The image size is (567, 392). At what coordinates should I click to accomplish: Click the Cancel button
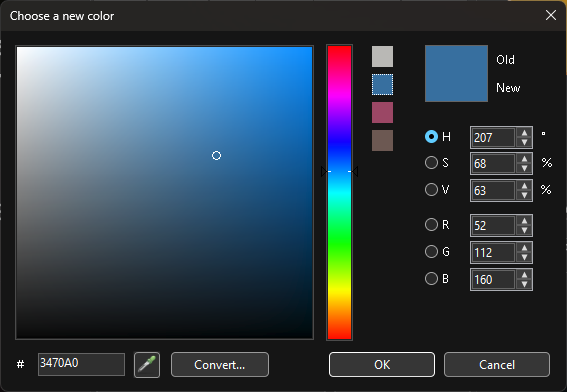coord(497,365)
